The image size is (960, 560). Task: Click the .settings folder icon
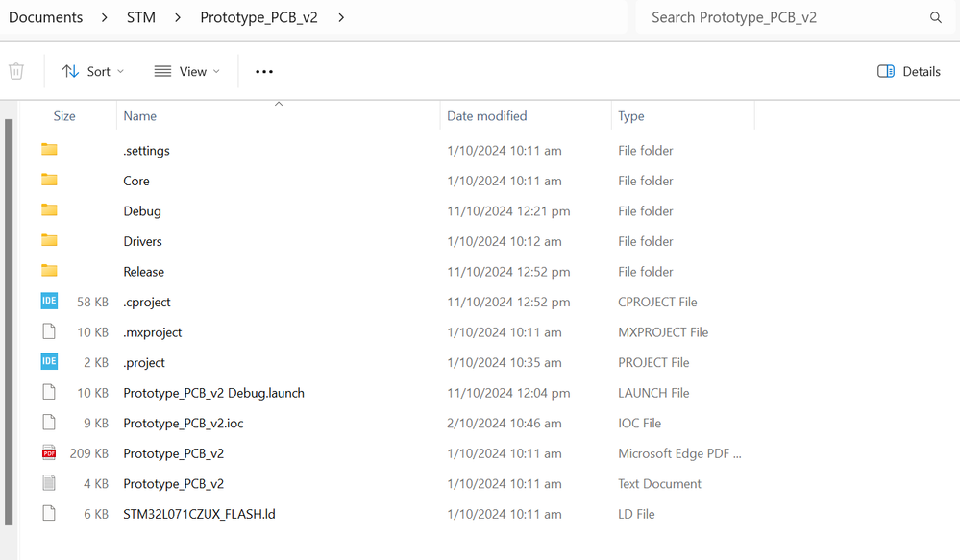tap(49, 150)
